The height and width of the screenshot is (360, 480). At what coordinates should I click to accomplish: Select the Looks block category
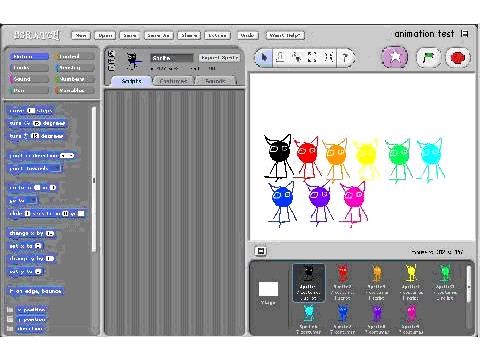(29, 68)
